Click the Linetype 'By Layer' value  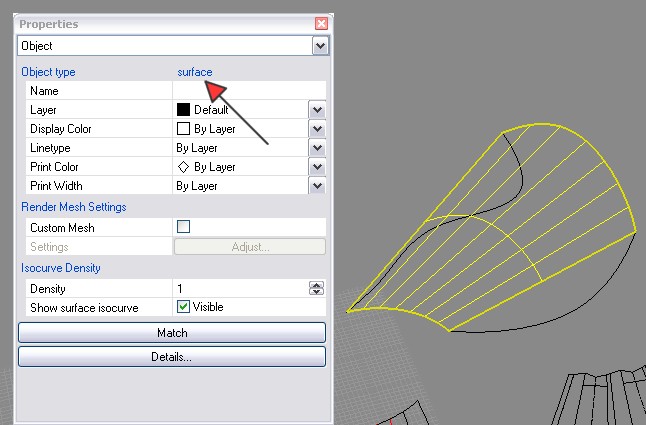point(197,148)
